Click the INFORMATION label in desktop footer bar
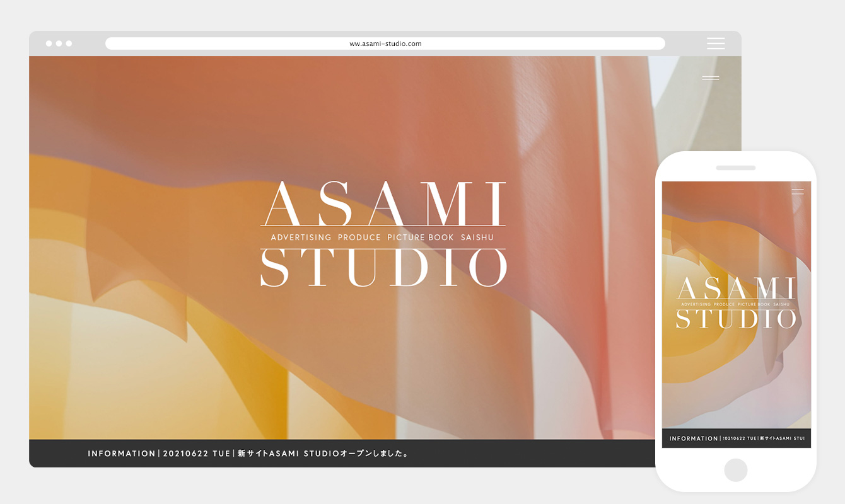 click(122, 454)
